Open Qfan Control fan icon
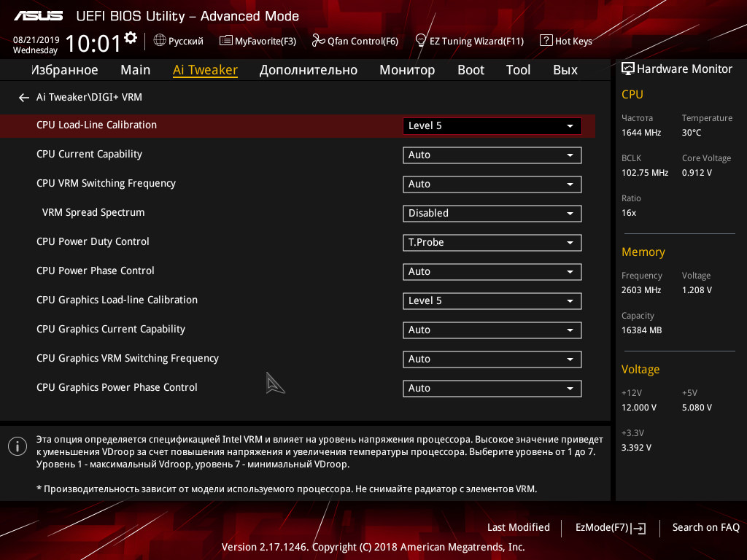Screen dimensions: 747x560 click(318, 41)
